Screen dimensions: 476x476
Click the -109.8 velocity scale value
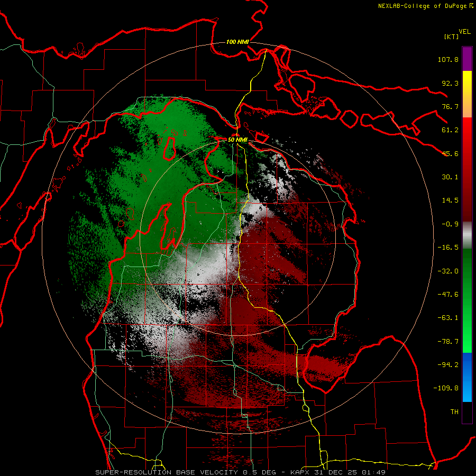[446, 388]
